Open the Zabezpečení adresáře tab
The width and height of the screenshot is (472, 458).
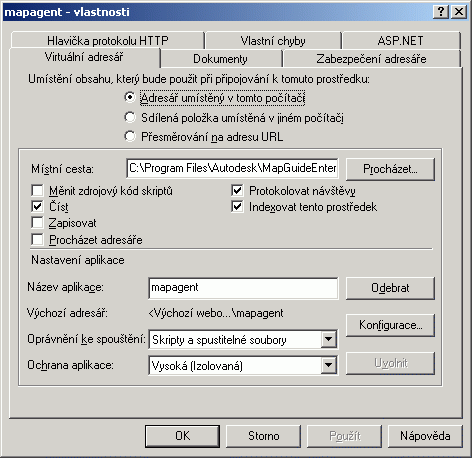371,59
